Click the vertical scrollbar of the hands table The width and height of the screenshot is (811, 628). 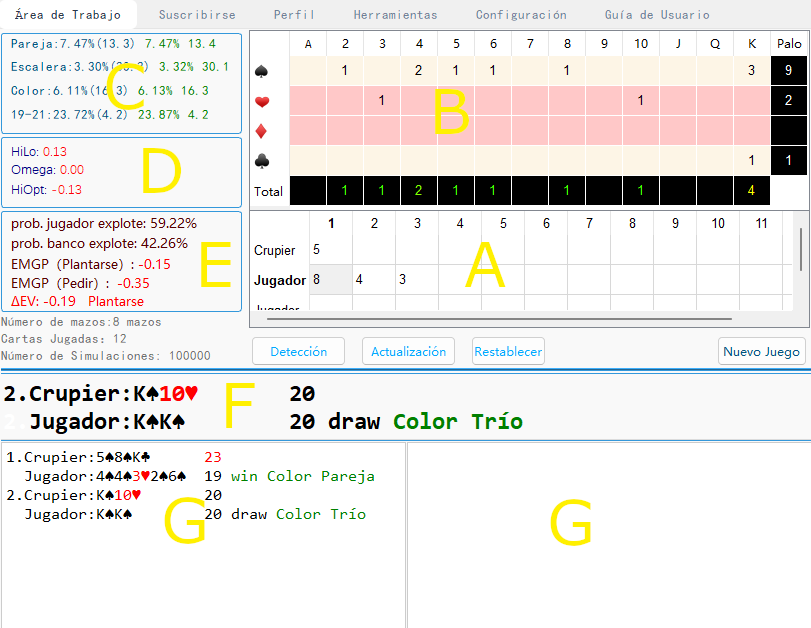[800, 250]
